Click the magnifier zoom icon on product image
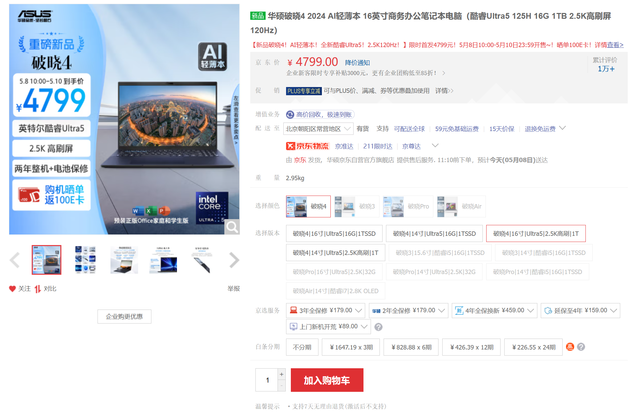The image size is (640, 414). (x=232, y=227)
